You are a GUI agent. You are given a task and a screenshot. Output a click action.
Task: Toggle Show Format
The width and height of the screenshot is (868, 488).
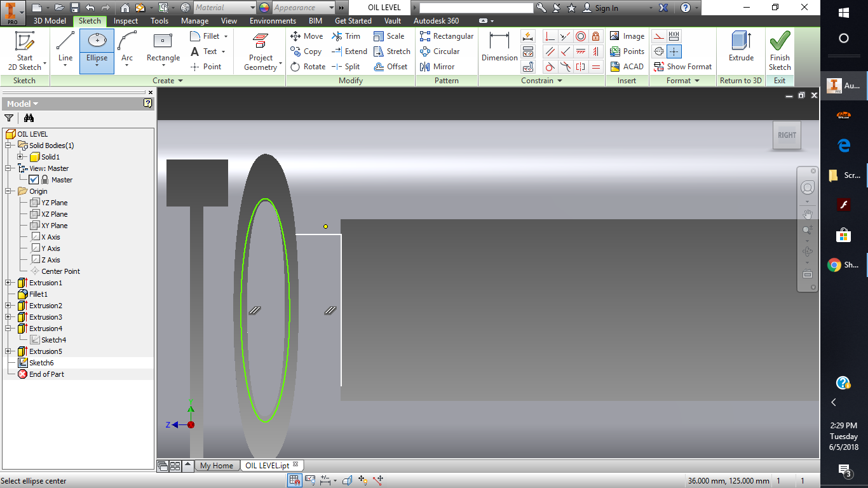(682, 67)
